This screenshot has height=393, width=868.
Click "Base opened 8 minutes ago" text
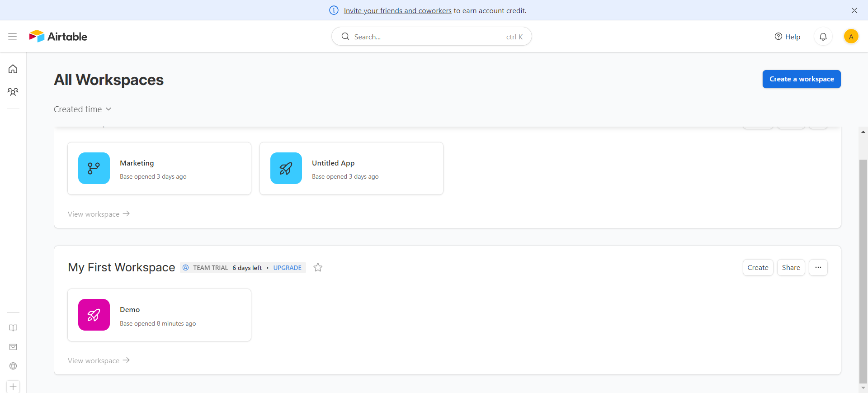click(x=158, y=324)
